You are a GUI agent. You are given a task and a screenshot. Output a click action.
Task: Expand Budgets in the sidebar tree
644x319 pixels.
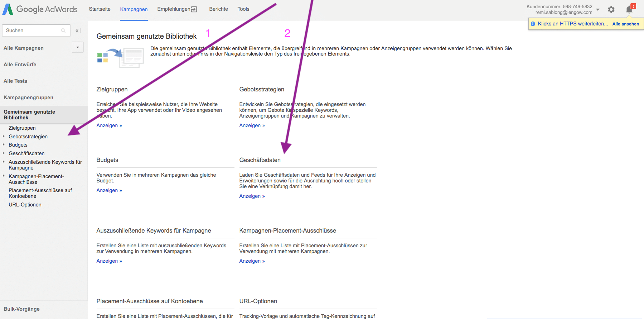4,145
